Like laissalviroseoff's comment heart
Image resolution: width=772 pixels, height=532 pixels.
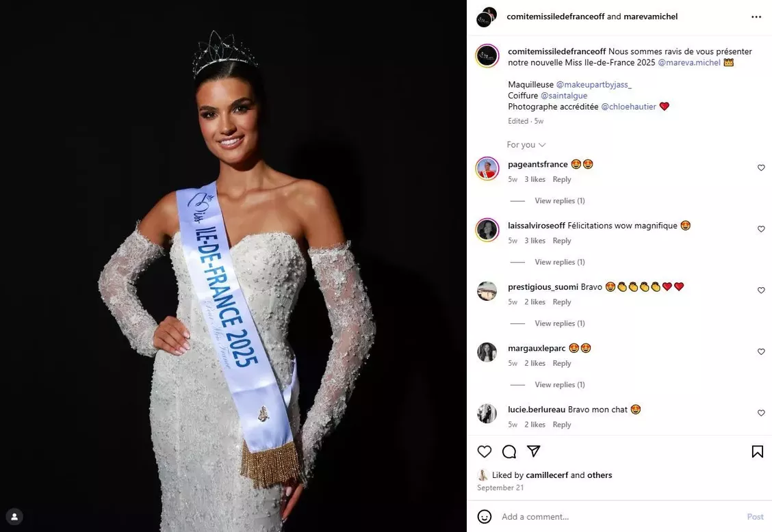pyautogui.click(x=761, y=229)
